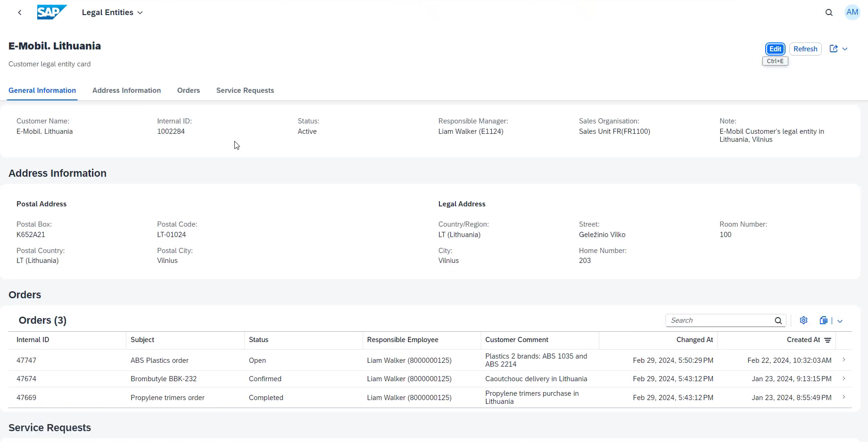The width and height of the screenshot is (868, 442).
Task: Navigate back using the back arrow
Action: pyautogui.click(x=19, y=12)
